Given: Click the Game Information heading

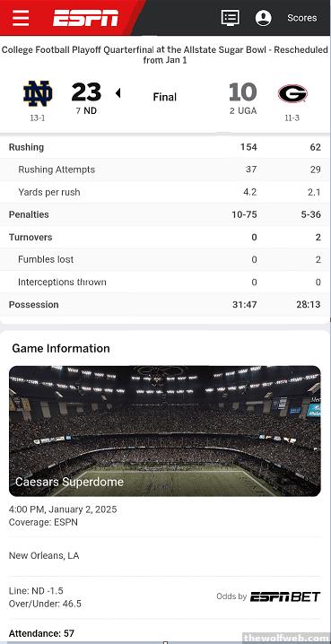Looking at the screenshot, I should click(x=61, y=348).
